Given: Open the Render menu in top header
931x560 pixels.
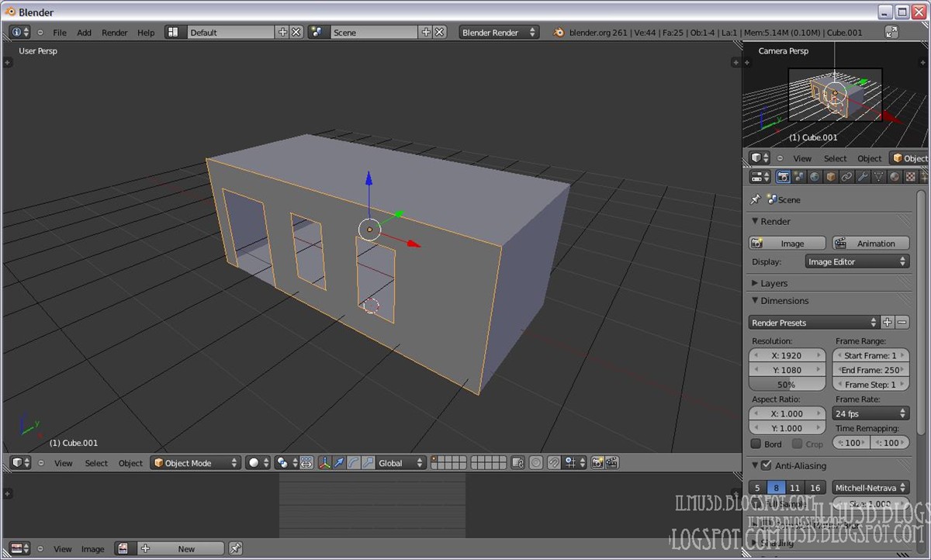Looking at the screenshot, I should [x=115, y=33].
